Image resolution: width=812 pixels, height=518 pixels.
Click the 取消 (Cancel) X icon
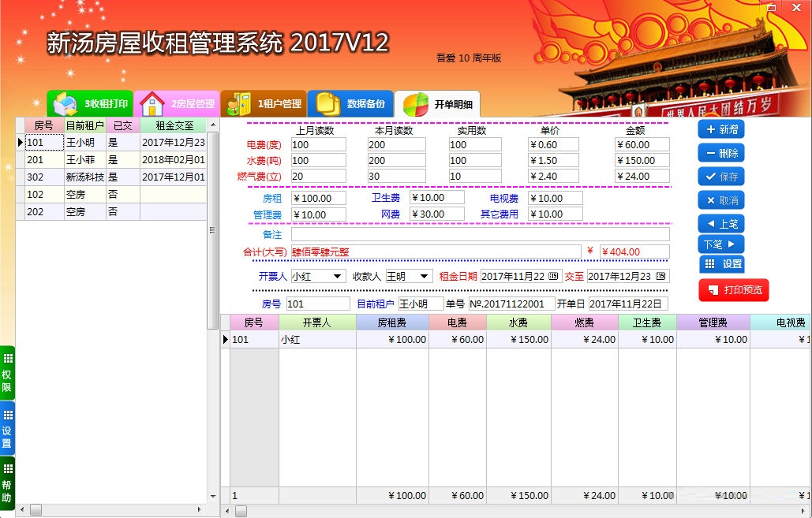pyautogui.click(x=711, y=199)
